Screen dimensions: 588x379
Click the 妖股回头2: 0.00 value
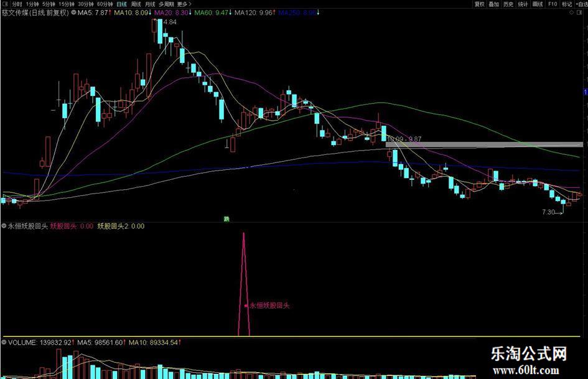tap(121, 226)
